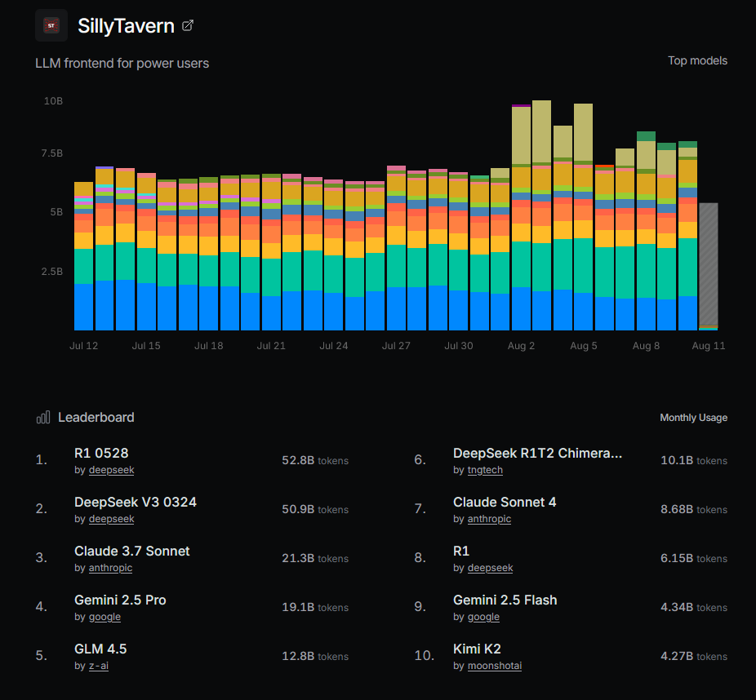
Task: Open the anthropic link under Claude 3.7 Sonnet
Action: point(110,568)
